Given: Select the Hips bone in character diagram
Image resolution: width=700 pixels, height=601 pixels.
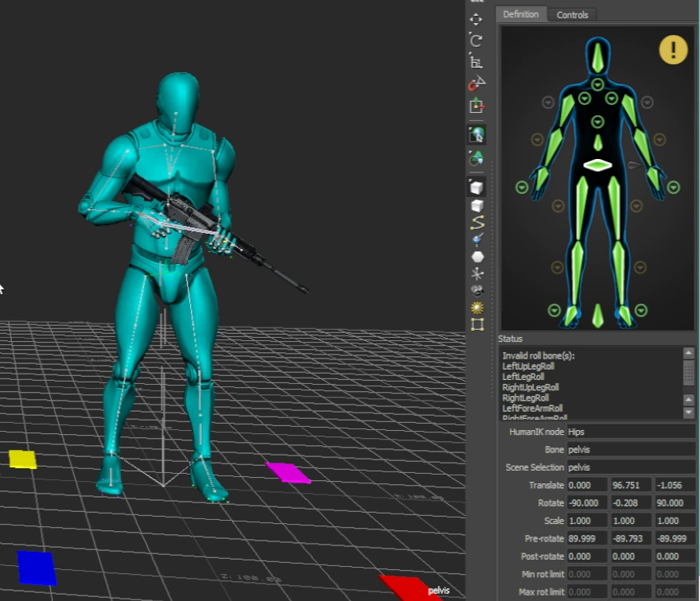Looking at the screenshot, I should (x=597, y=165).
